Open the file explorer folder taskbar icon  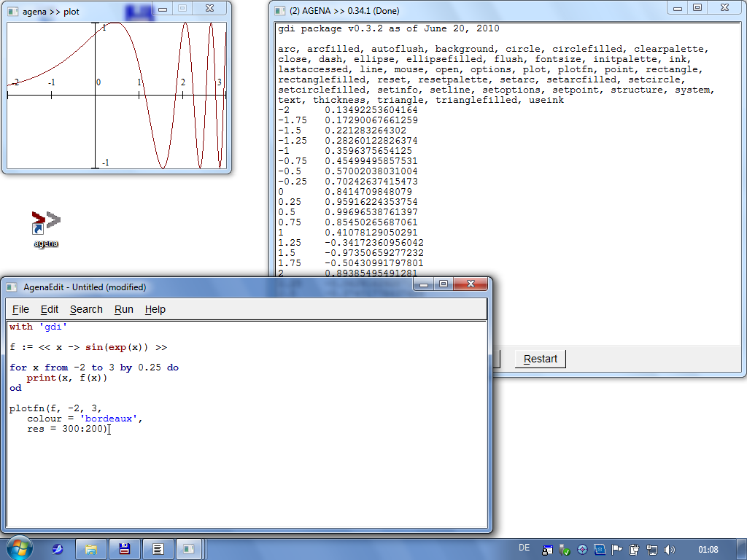click(91, 548)
